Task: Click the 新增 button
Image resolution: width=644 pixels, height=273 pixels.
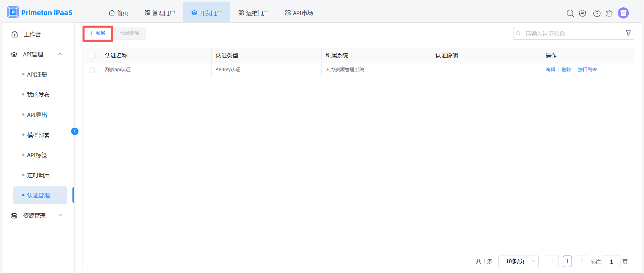Action: [98, 33]
